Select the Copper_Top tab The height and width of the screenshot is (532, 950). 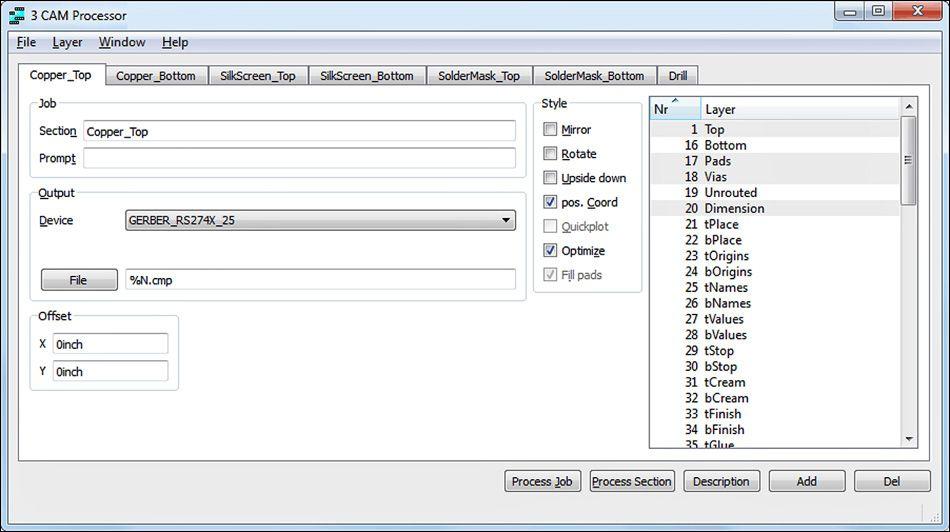click(x=61, y=75)
